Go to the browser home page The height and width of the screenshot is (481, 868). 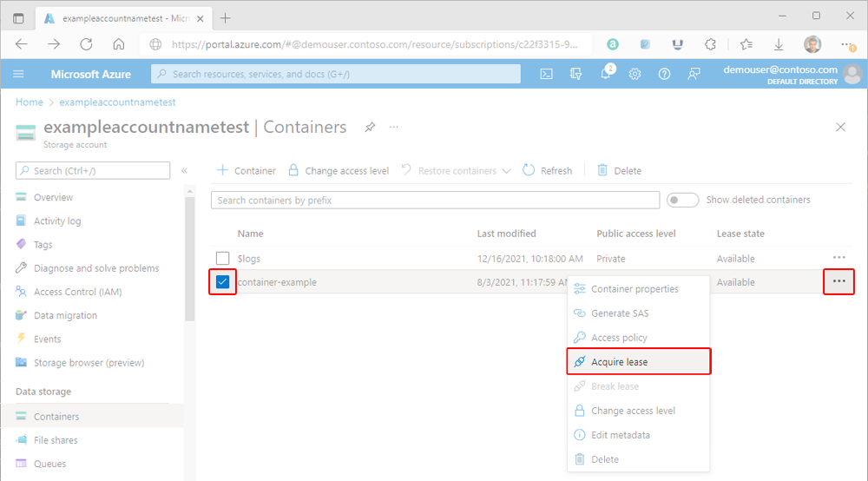[x=118, y=44]
